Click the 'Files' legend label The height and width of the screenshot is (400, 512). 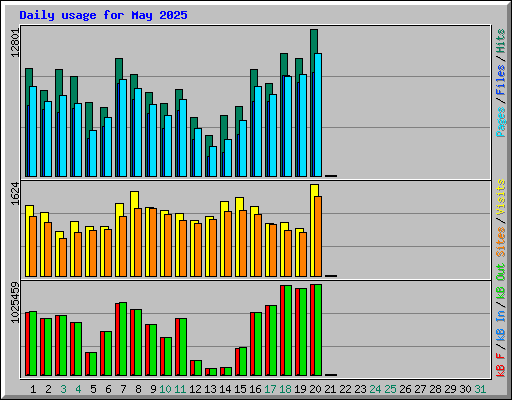coord(501,80)
